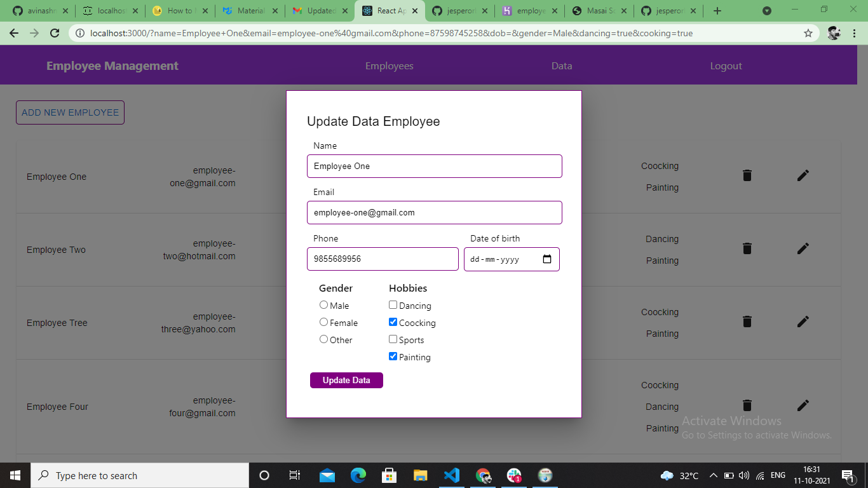Open the Employees navigation item
The height and width of the screenshot is (488, 868).
tap(390, 66)
